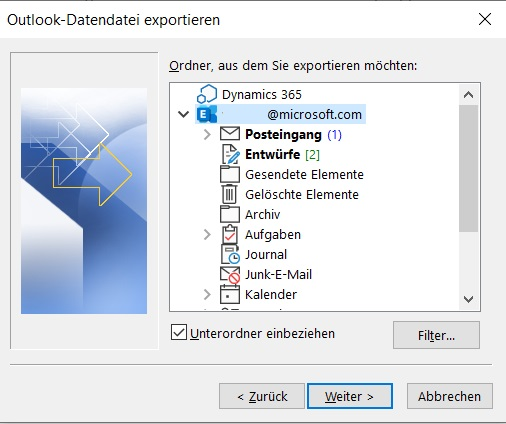The width and height of the screenshot is (506, 424).
Task: Select Gelöschte Elemente folder
Action: [302, 194]
